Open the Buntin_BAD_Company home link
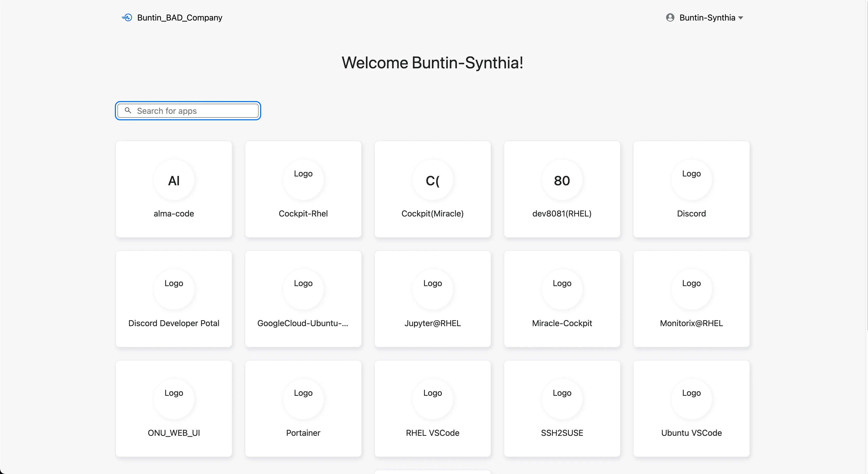The image size is (868, 474). click(x=180, y=17)
